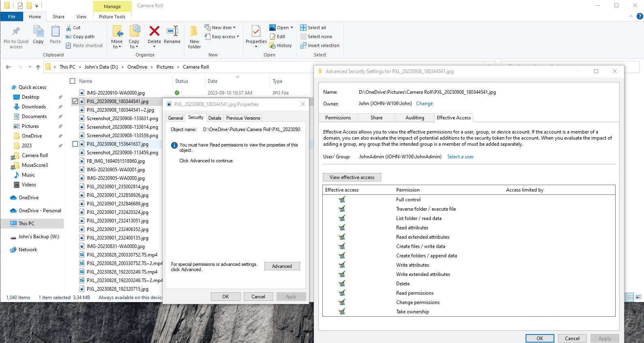The width and height of the screenshot is (644, 343).
Task: Open Music in navigation pane
Action: click(x=28, y=175)
